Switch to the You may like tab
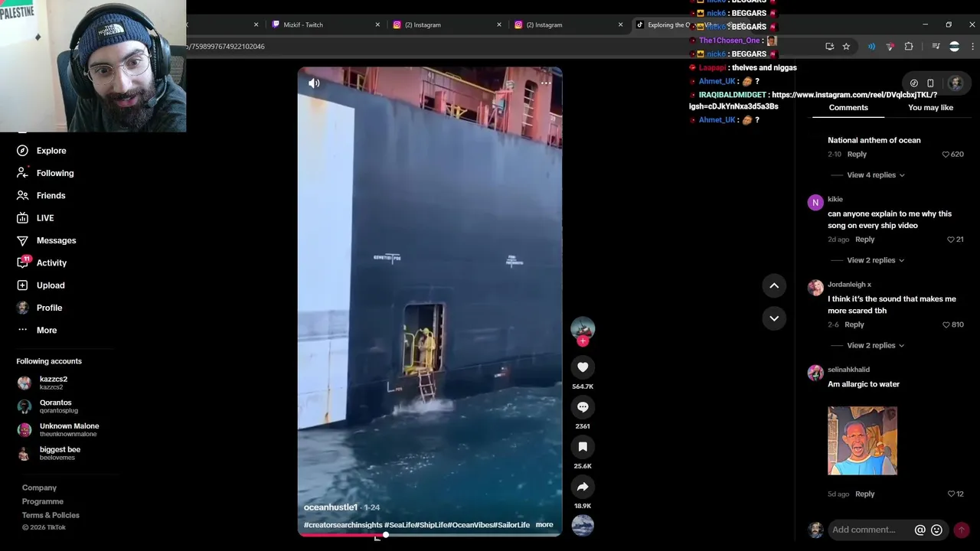The image size is (980, 551). (x=930, y=108)
